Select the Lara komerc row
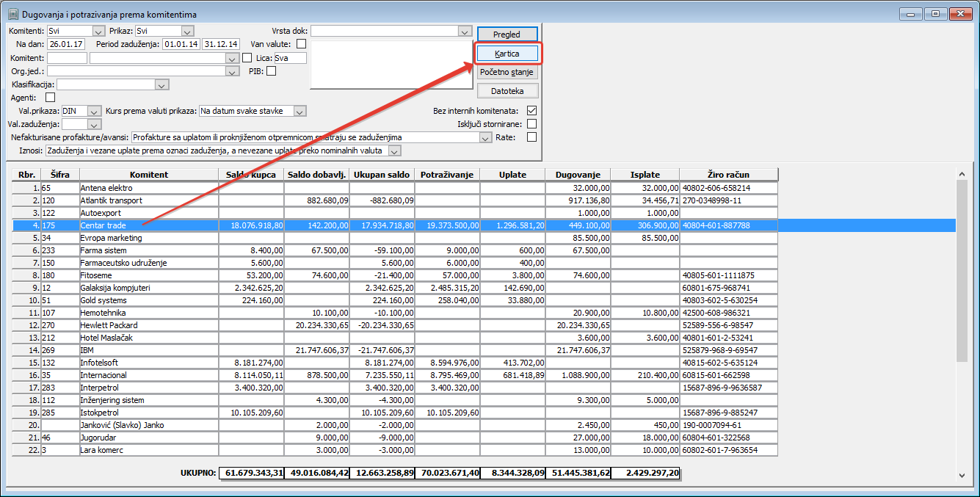Screen dimensions: 980x497 [396, 450]
